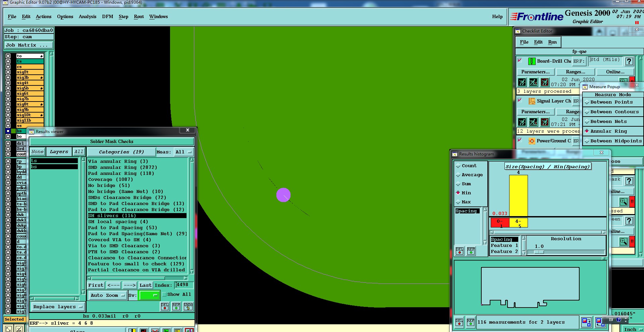644x332 pixels.
Task: Click third red run icon under Signal Layer
Action: point(545,122)
